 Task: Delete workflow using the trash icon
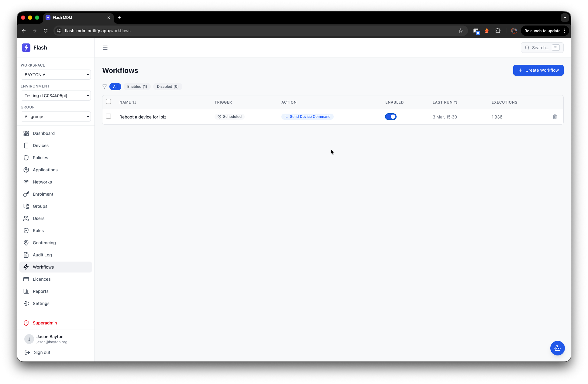(x=555, y=117)
